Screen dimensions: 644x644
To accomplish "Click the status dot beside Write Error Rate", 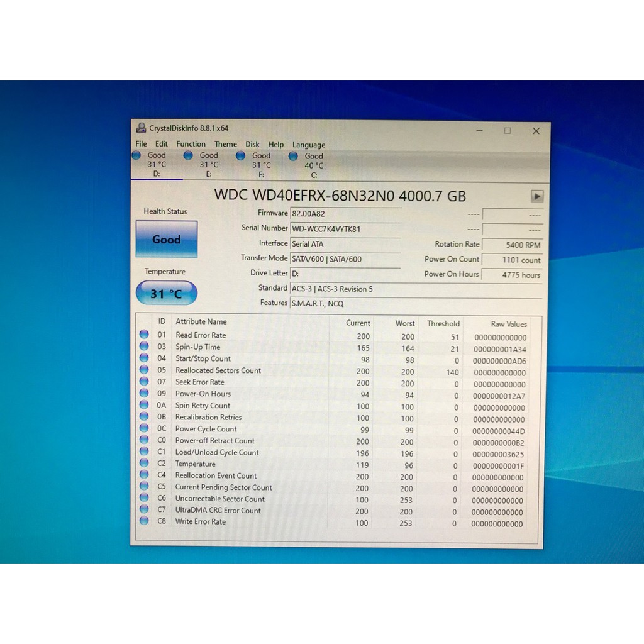I will [x=144, y=521].
